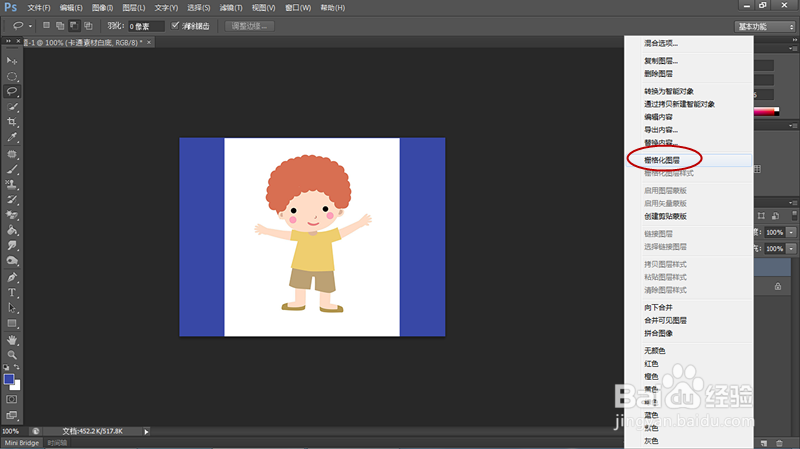Viewport: 800px width, 449px height.
Task: Expand the toolbox with the double-arrow
Action: (x=8, y=41)
